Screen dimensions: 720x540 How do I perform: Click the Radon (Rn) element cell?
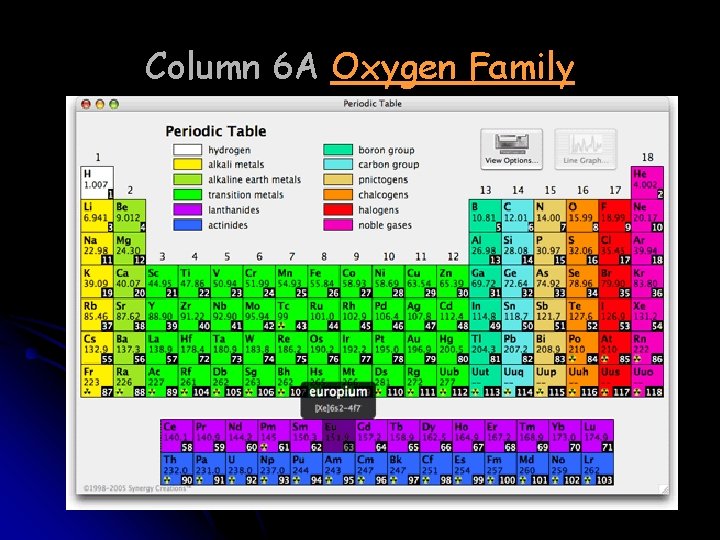point(647,348)
